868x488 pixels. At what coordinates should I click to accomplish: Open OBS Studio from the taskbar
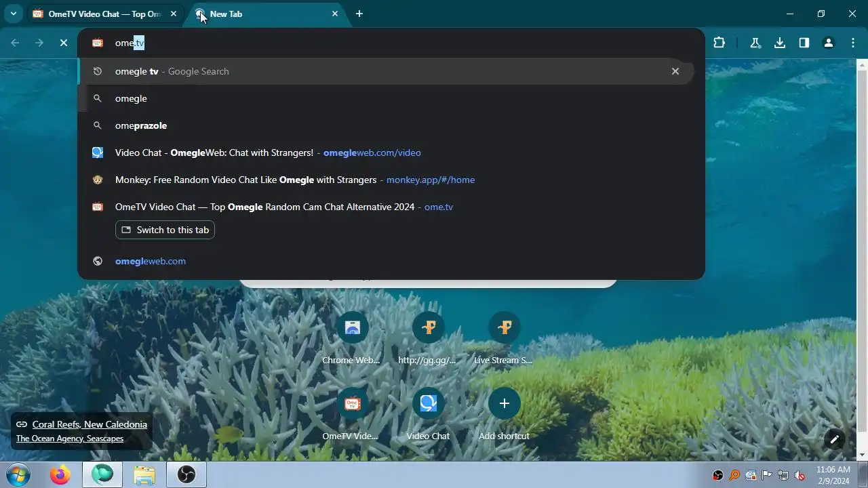[x=186, y=475]
